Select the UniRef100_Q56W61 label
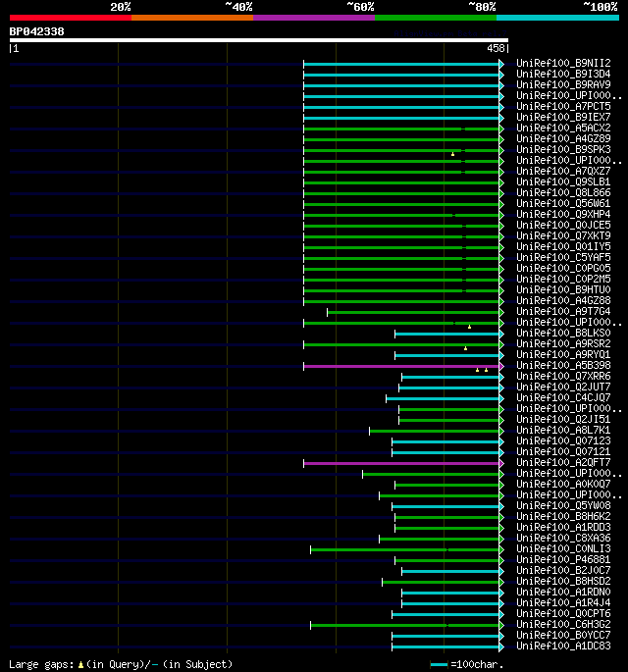This screenshot has width=628, height=672. tap(563, 204)
